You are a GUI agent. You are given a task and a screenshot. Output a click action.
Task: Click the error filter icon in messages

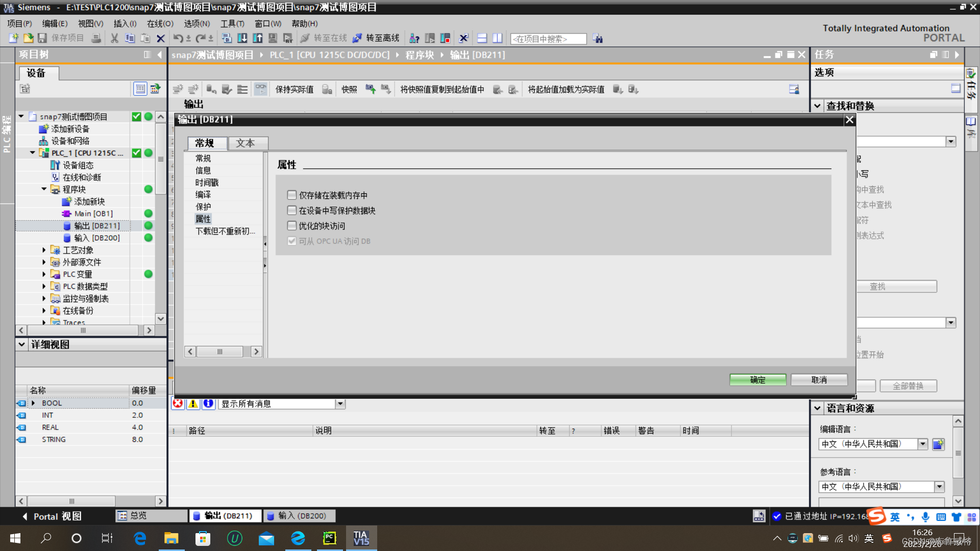pyautogui.click(x=178, y=404)
